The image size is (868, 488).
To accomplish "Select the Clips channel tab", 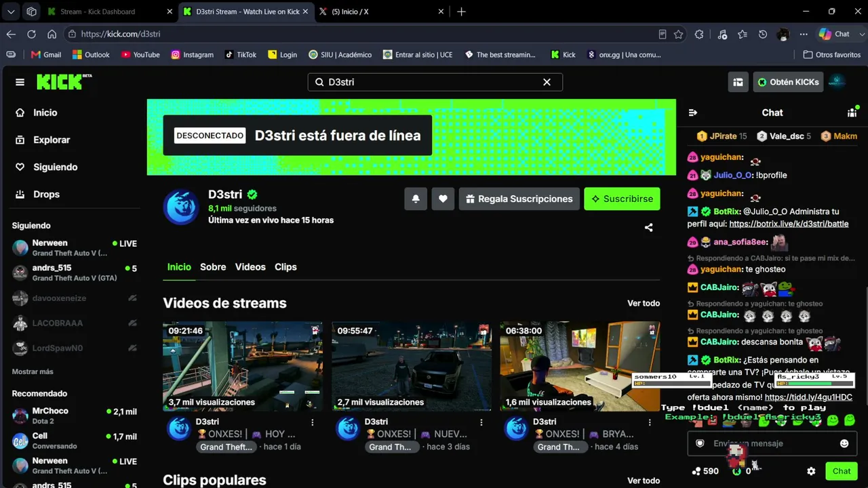I will [285, 267].
